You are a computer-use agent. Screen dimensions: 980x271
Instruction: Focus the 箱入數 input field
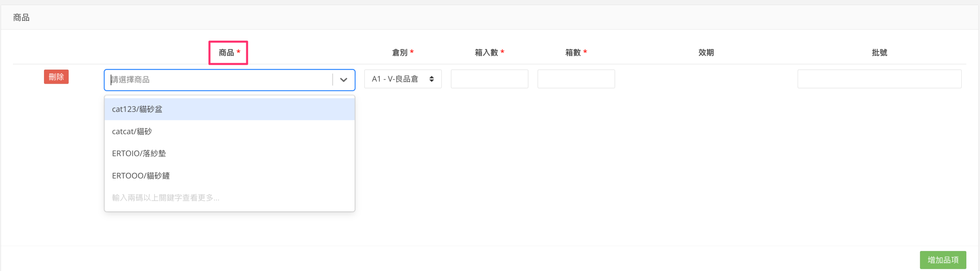point(489,79)
